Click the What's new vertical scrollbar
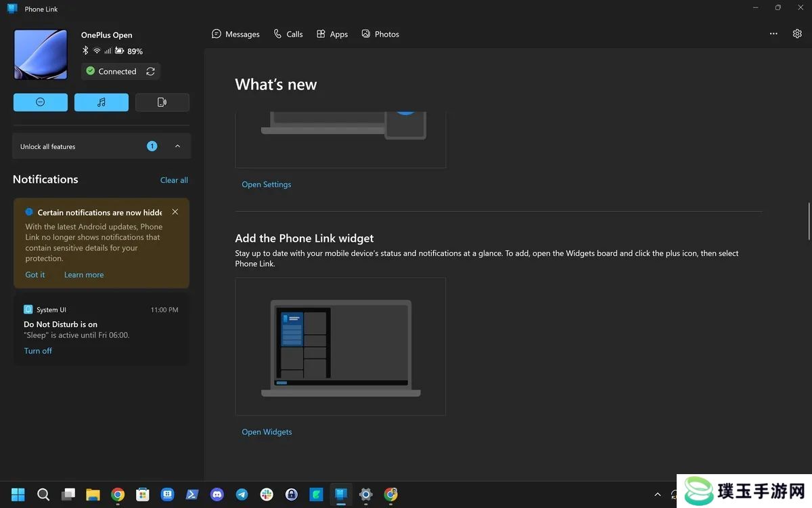The image size is (812, 508). (x=809, y=221)
